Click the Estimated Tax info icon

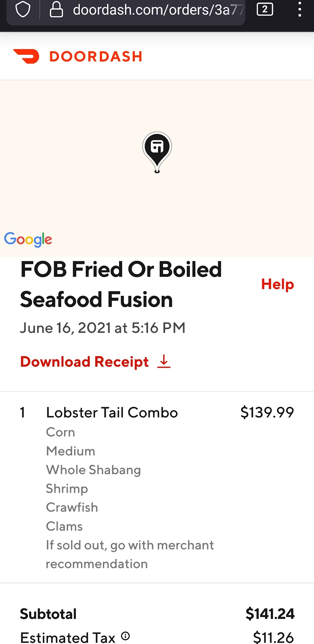click(x=125, y=636)
